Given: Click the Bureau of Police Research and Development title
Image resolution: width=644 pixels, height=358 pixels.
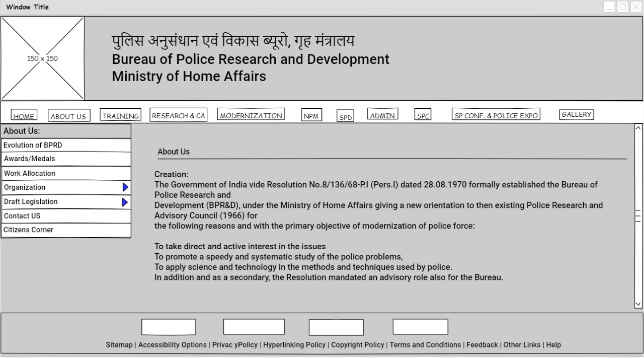Looking at the screenshot, I should [x=251, y=59].
